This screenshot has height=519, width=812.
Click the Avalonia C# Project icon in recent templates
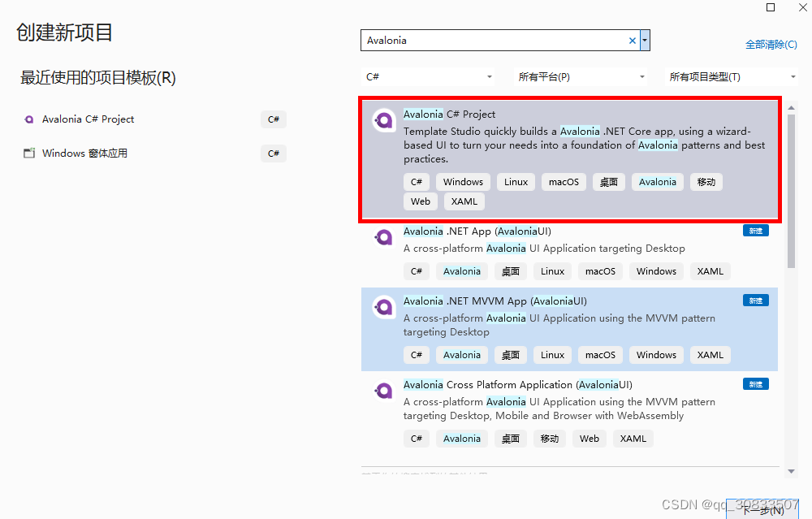[28, 119]
